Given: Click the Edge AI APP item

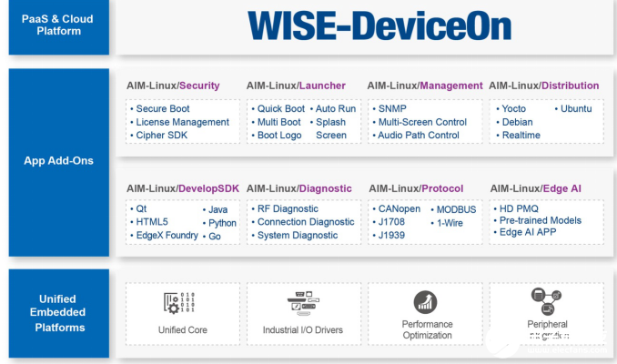Looking at the screenshot, I should (x=528, y=232).
